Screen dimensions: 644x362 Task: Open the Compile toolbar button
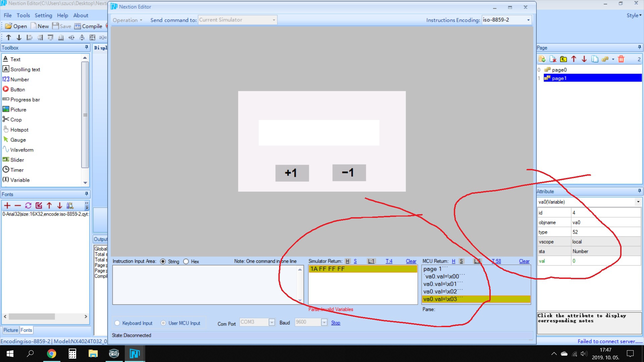tap(88, 26)
